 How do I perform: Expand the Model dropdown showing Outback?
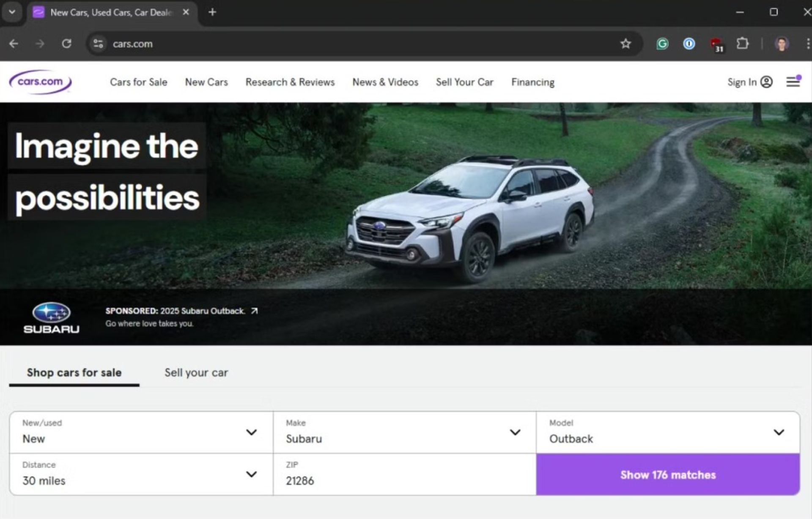(x=668, y=432)
